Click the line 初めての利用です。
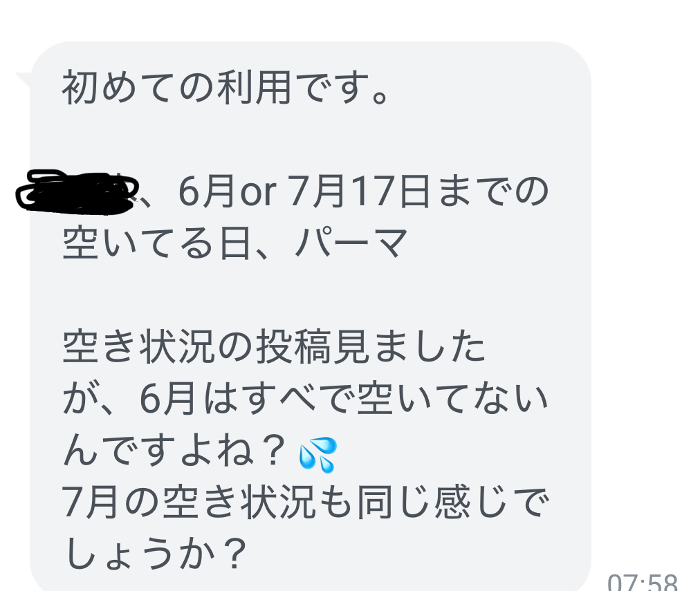Image resolution: width=700 pixels, height=591 pixels. tap(226, 87)
